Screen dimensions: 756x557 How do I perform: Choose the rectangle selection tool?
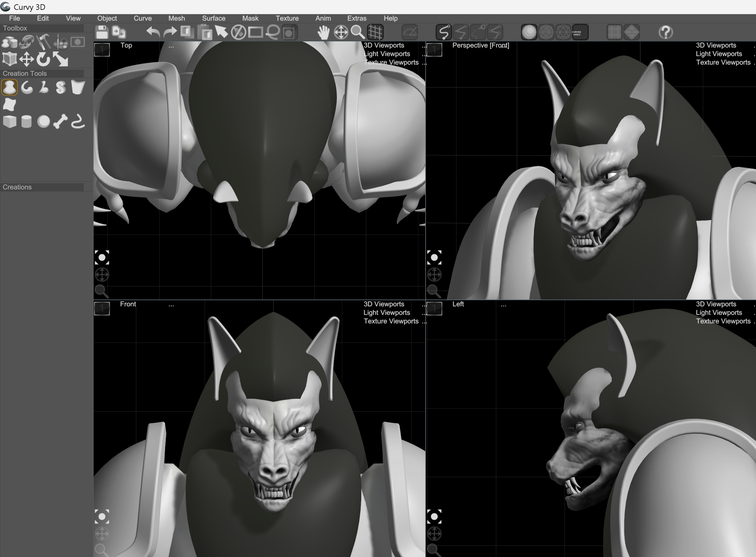[x=256, y=33]
